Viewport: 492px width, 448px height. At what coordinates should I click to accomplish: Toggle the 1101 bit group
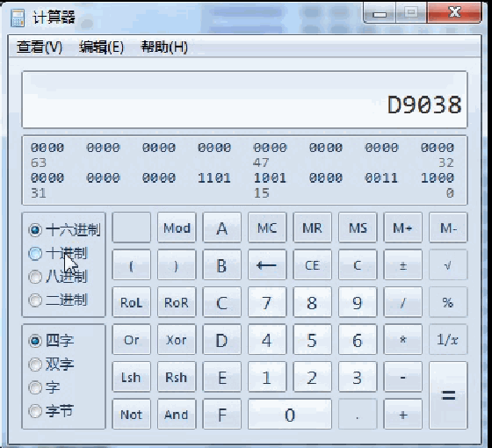pyautogui.click(x=214, y=177)
